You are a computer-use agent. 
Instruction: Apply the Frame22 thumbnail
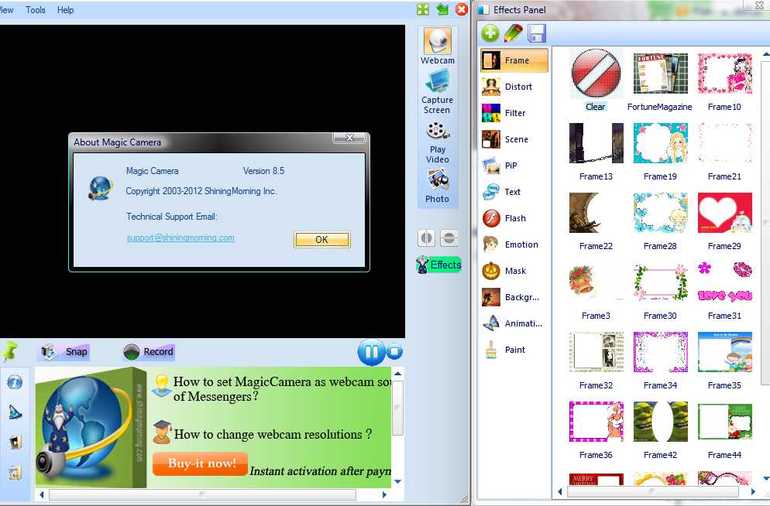tap(596, 213)
